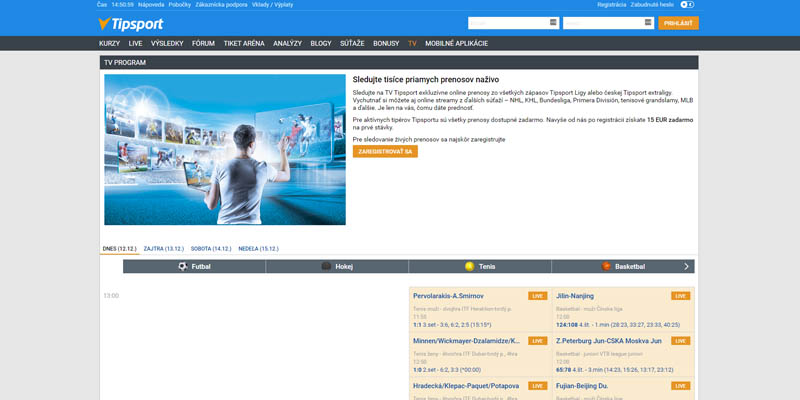
Task: Click the PRIHLÁSIŤ login button
Action: click(678, 23)
